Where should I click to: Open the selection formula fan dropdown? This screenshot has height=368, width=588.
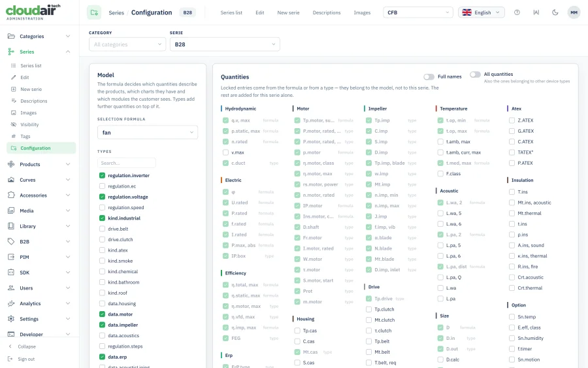tap(148, 133)
